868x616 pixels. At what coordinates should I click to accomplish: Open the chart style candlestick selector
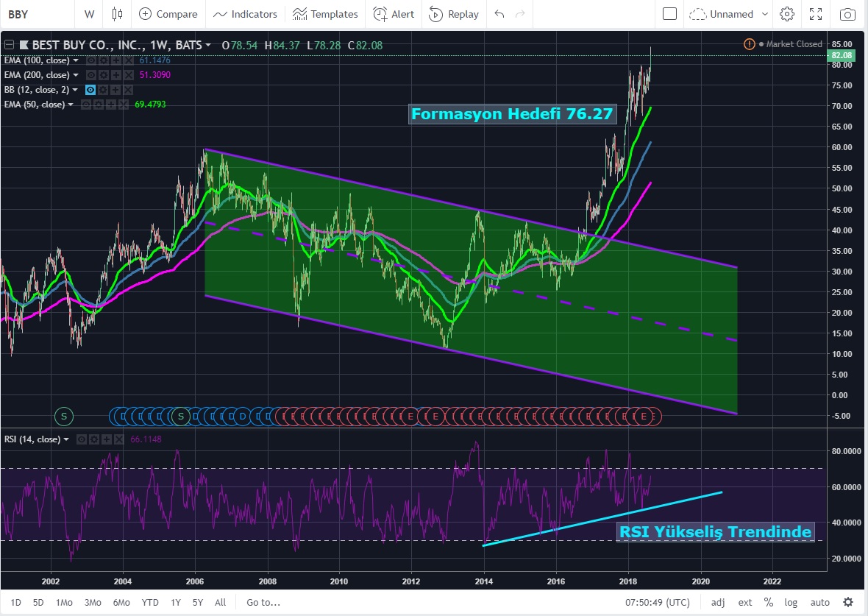point(117,14)
